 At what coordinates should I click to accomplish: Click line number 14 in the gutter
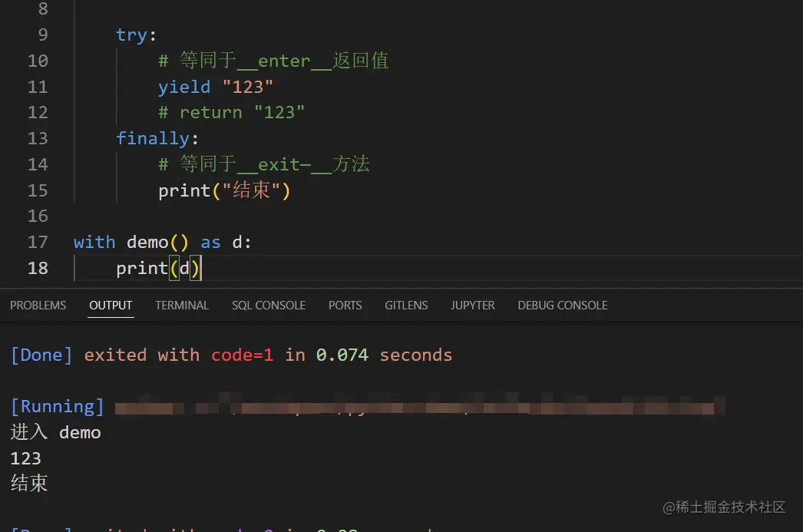tap(38, 165)
